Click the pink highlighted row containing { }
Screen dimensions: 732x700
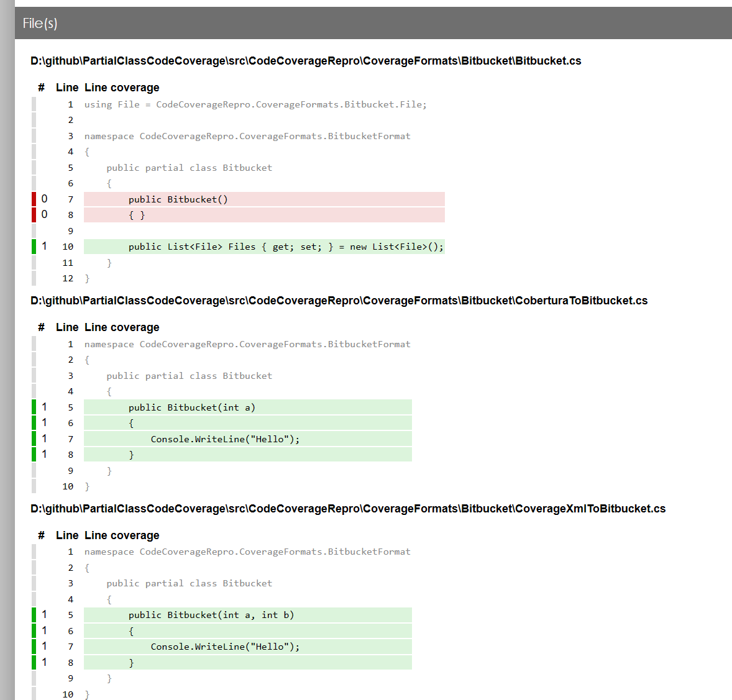coord(249,214)
